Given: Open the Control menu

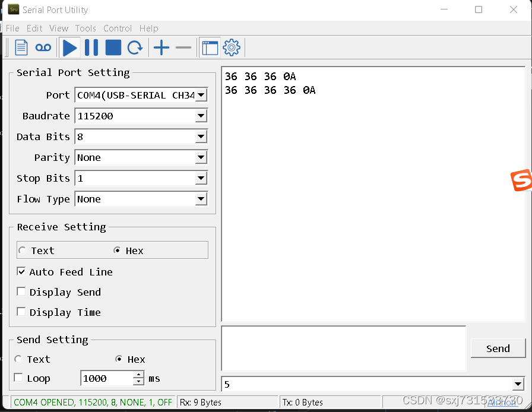Looking at the screenshot, I should (x=118, y=28).
